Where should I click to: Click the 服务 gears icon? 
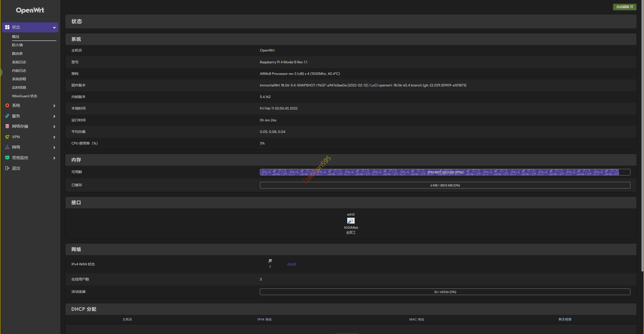click(x=7, y=116)
